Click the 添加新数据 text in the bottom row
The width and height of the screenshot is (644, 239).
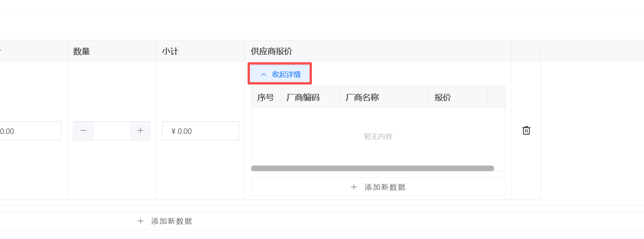coord(171,221)
